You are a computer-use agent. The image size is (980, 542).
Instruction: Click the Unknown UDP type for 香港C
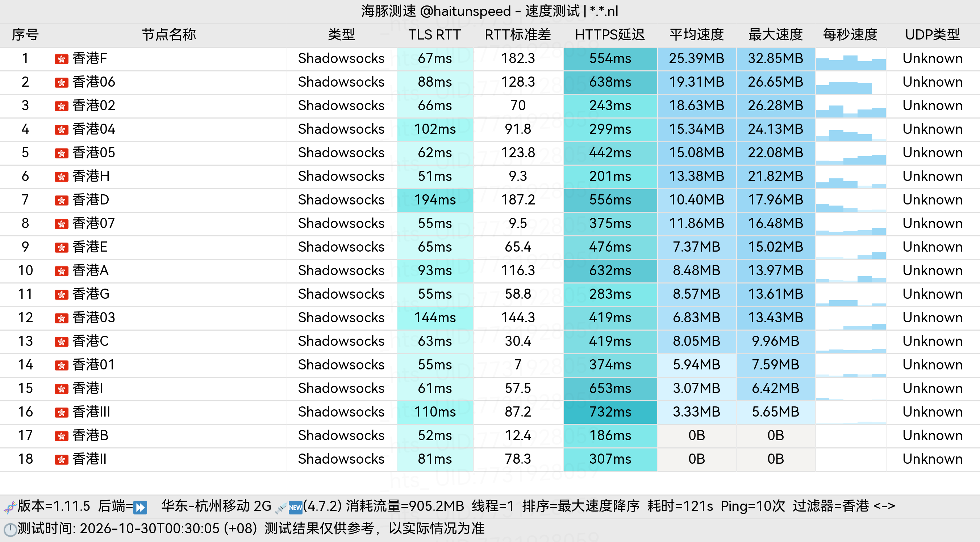click(x=933, y=342)
